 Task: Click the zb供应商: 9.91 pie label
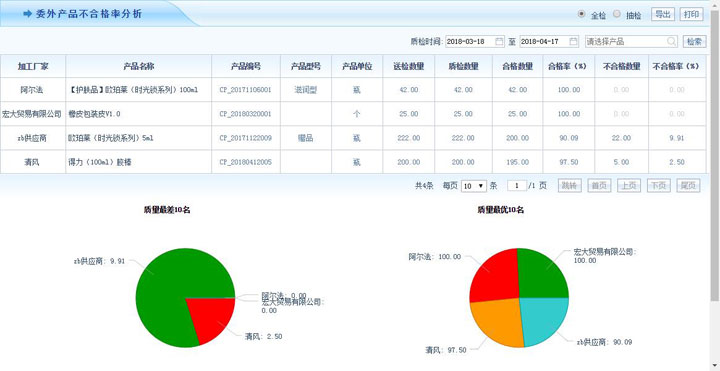click(x=98, y=262)
